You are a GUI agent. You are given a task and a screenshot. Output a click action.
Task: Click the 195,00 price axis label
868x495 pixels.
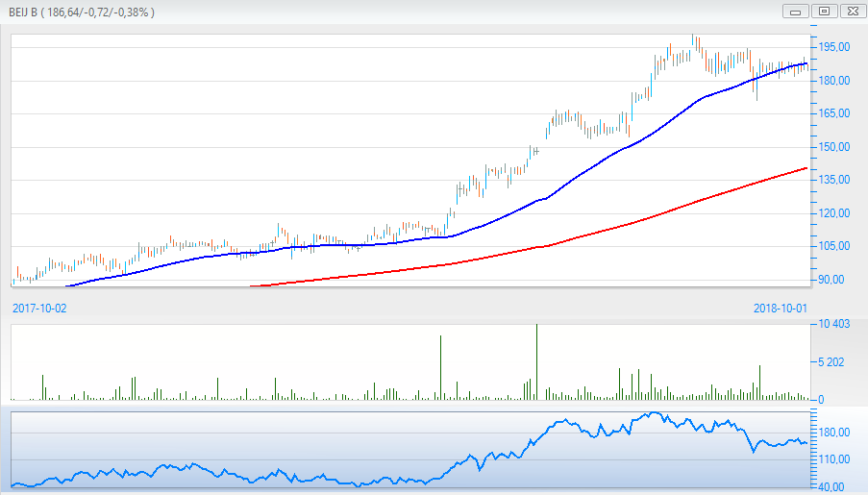pos(834,47)
